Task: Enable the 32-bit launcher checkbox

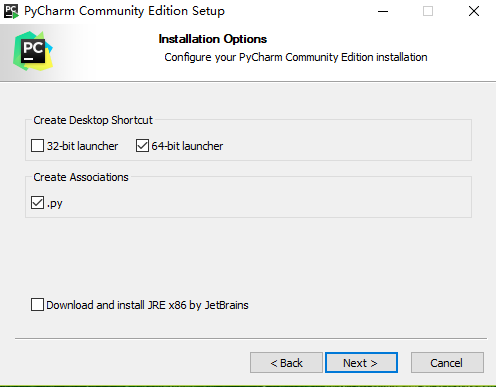Action: pos(37,146)
